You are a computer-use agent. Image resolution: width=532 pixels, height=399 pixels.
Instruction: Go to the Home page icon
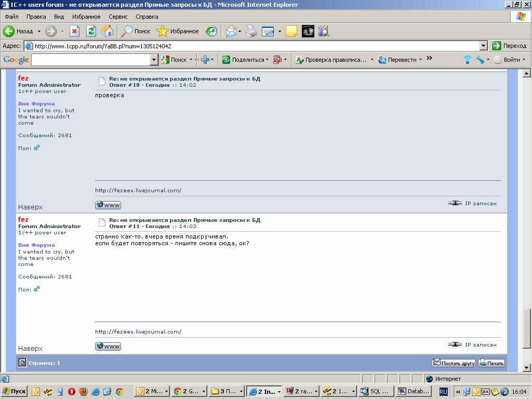point(108,31)
